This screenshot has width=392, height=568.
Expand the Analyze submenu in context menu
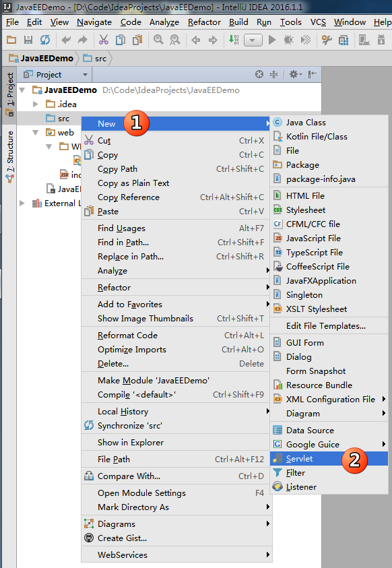click(x=176, y=271)
